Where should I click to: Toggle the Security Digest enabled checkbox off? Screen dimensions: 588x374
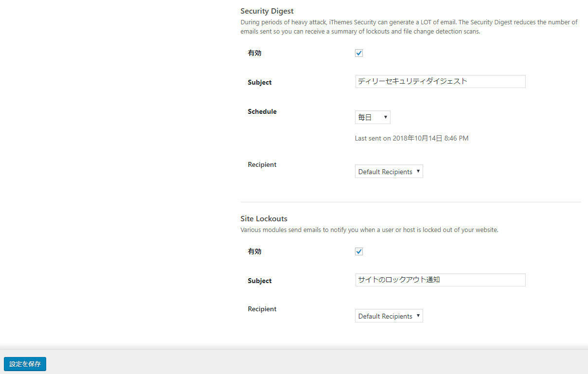pyautogui.click(x=358, y=53)
